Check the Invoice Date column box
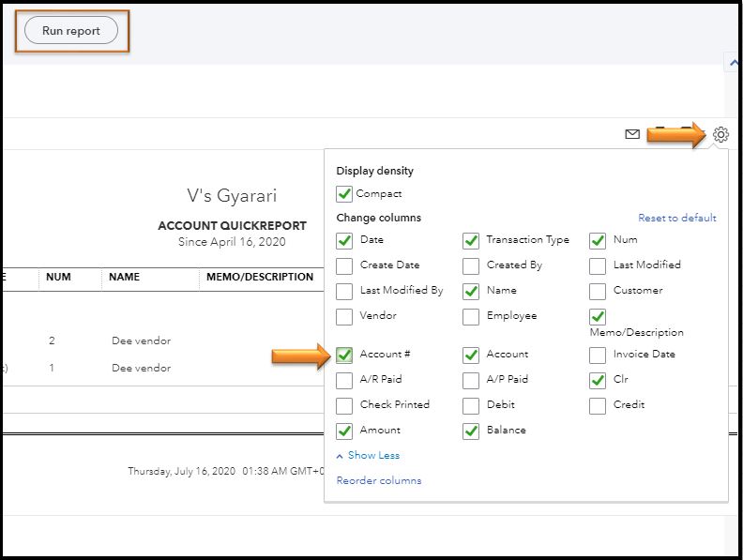 click(x=598, y=355)
